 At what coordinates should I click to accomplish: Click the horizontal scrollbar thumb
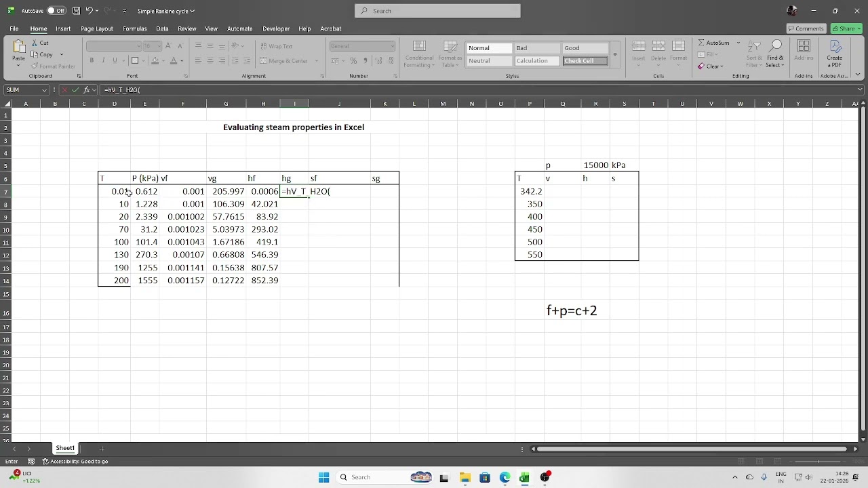coord(692,449)
